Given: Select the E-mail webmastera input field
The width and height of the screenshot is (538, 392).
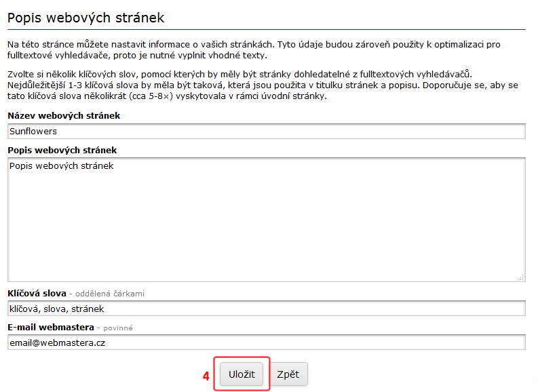Looking at the screenshot, I should 266,342.
